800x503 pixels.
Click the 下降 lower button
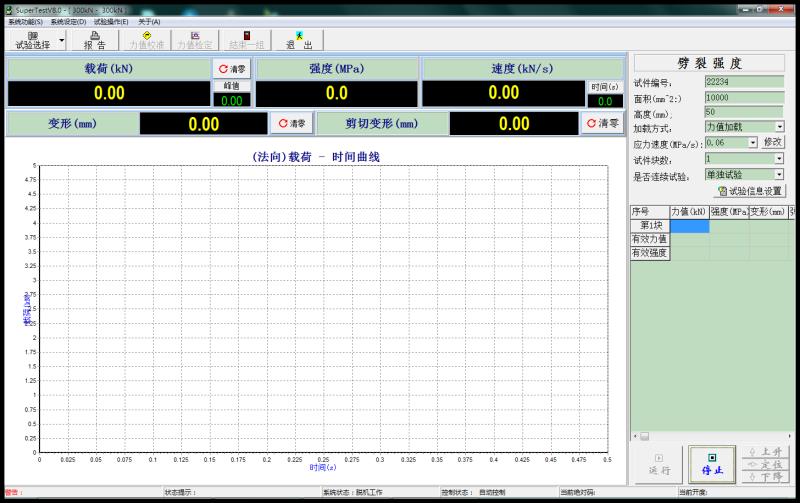765,477
